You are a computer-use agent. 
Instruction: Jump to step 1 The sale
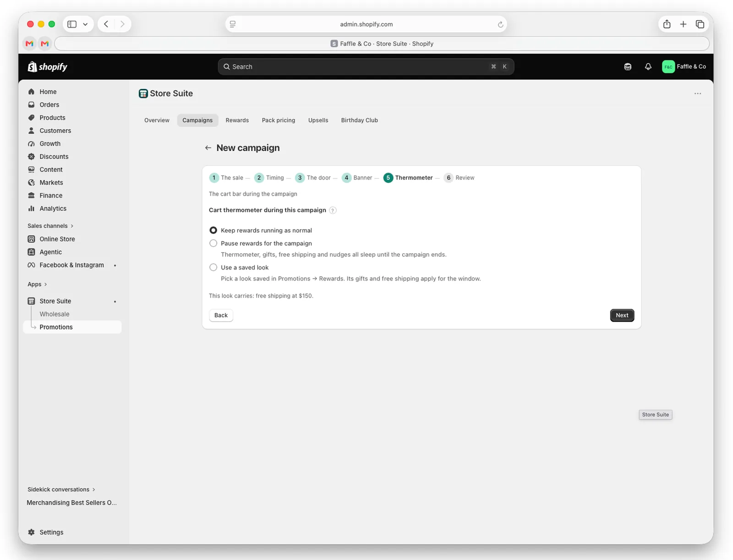coord(226,178)
